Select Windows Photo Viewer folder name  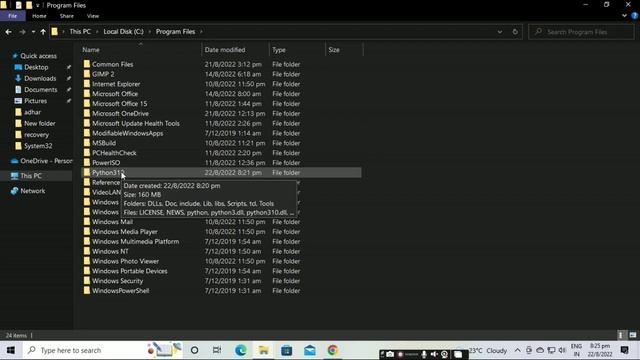126,261
